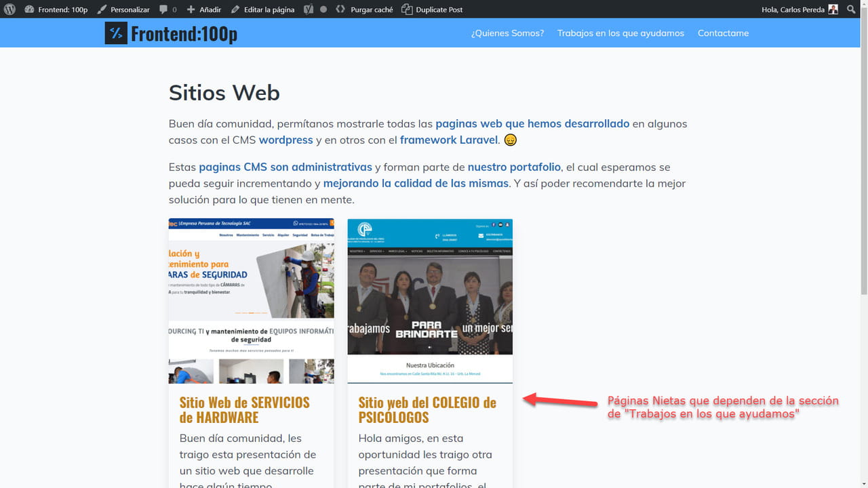Follow the paginas CMS son administrativas link

point(285,167)
